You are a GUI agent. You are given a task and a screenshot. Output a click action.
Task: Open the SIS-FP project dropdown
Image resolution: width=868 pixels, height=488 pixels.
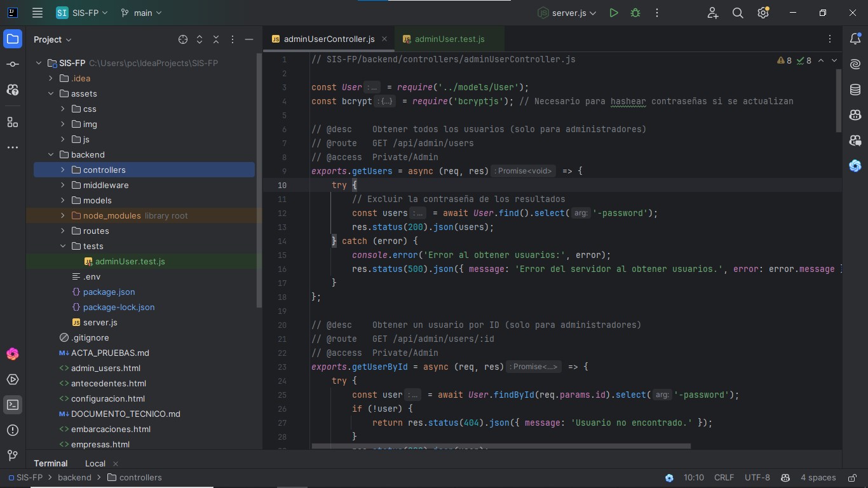(82, 13)
